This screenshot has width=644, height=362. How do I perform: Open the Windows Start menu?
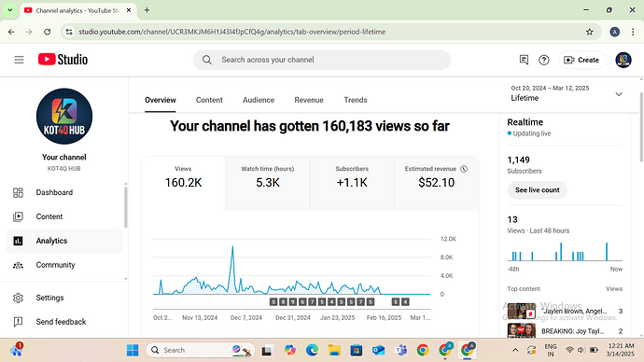point(133,350)
